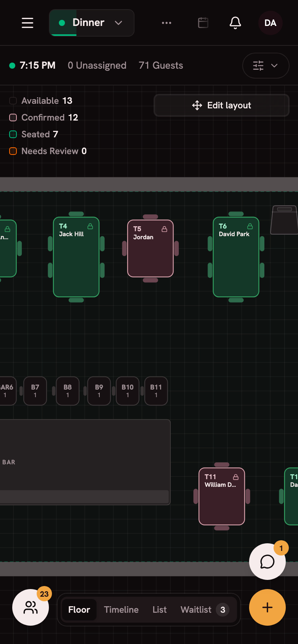Select table T11 William D...
Screen dimensions: 298x644
(x=222, y=496)
